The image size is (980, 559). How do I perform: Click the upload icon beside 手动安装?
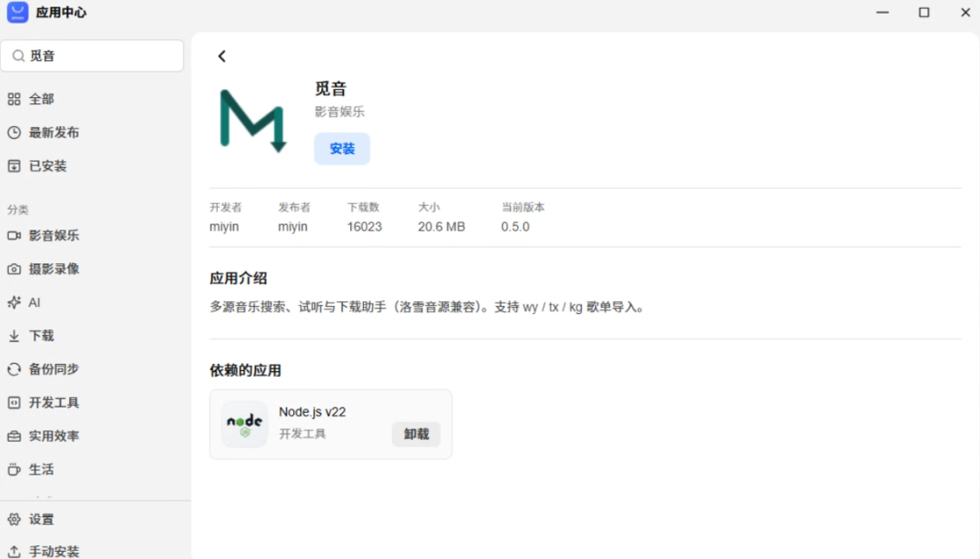pyautogui.click(x=14, y=552)
